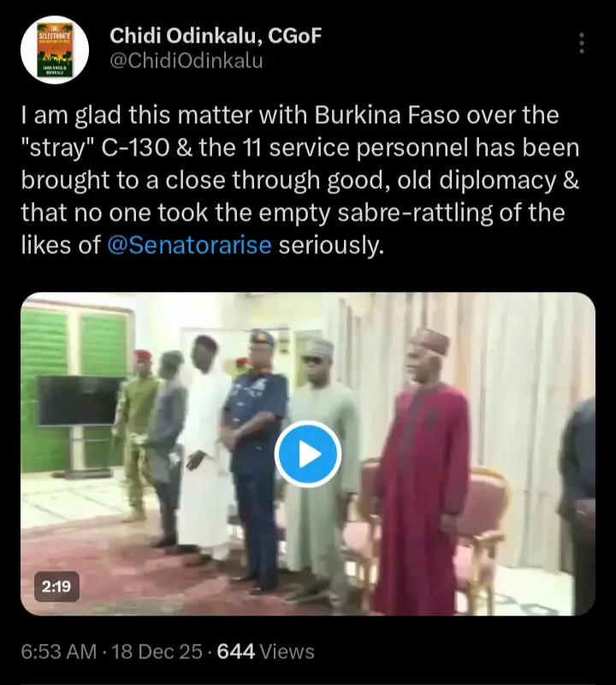The image size is (616, 685).
Task: Click the 2:19 video duration badge
Action: point(56,587)
